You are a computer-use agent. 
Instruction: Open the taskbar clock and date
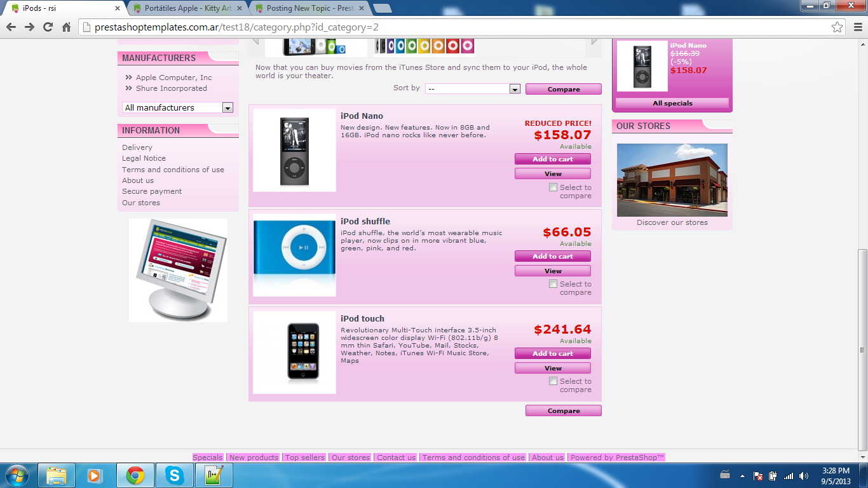point(835,475)
